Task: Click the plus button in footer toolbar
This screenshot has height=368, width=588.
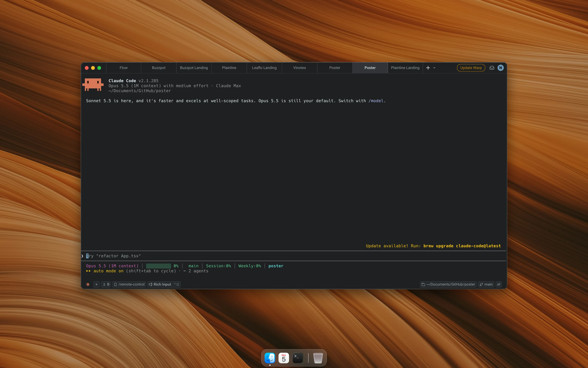Action: pos(96,284)
